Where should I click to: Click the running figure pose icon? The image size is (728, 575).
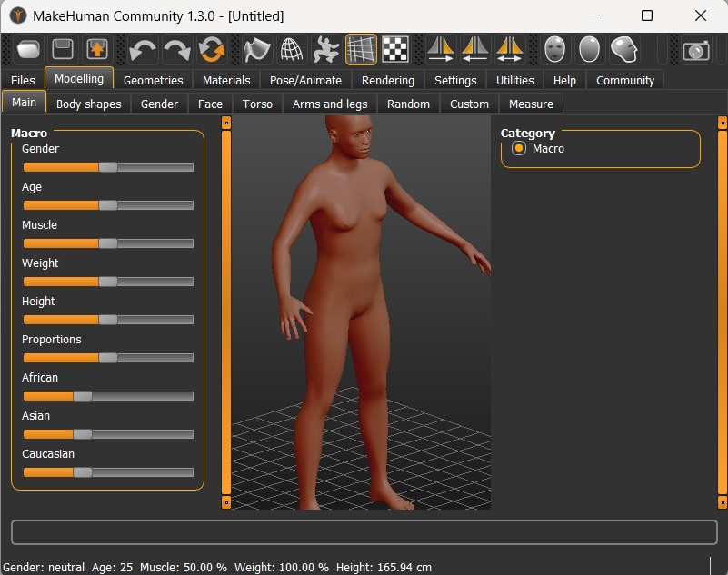tap(325, 49)
